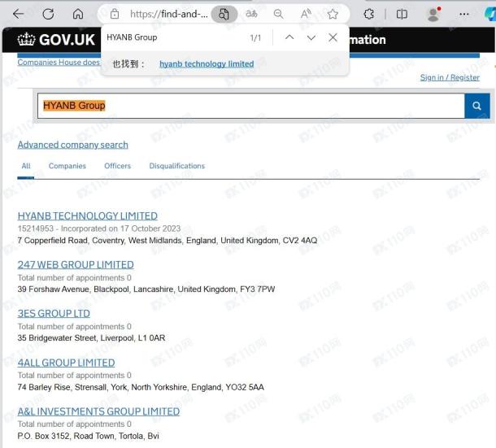Screen dimensions: 496x448
Task: View site information lock icon
Action: [x=115, y=14]
